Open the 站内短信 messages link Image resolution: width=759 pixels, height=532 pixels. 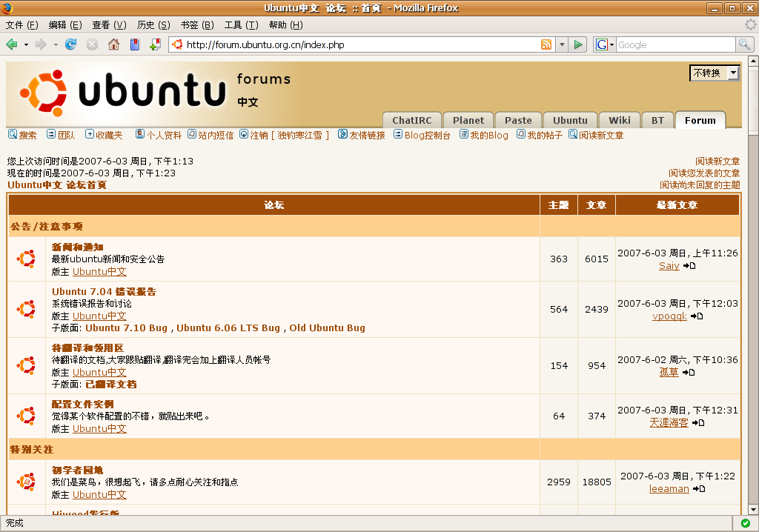[x=211, y=135]
